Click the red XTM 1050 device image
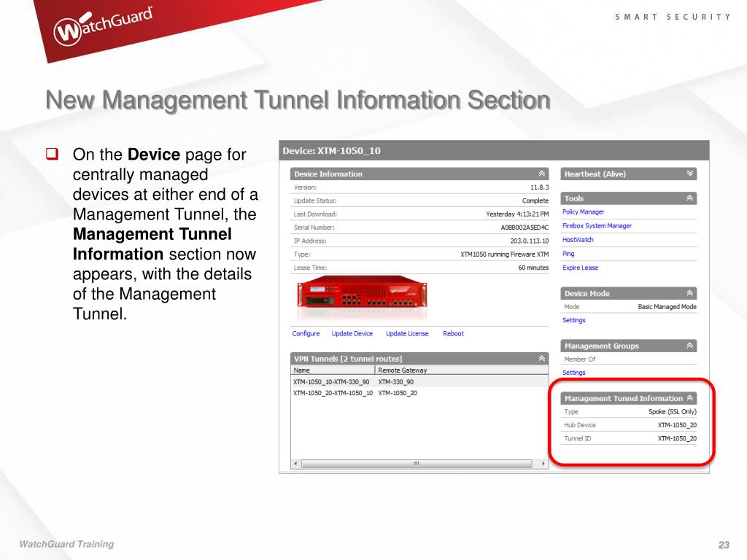 tap(362, 292)
